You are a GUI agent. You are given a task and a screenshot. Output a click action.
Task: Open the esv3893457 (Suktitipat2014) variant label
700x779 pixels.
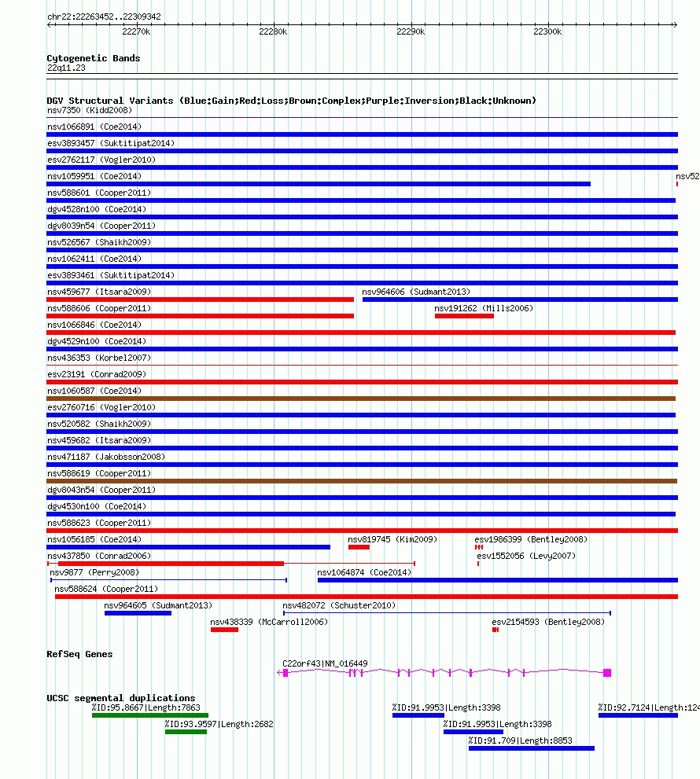(x=111, y=143)
